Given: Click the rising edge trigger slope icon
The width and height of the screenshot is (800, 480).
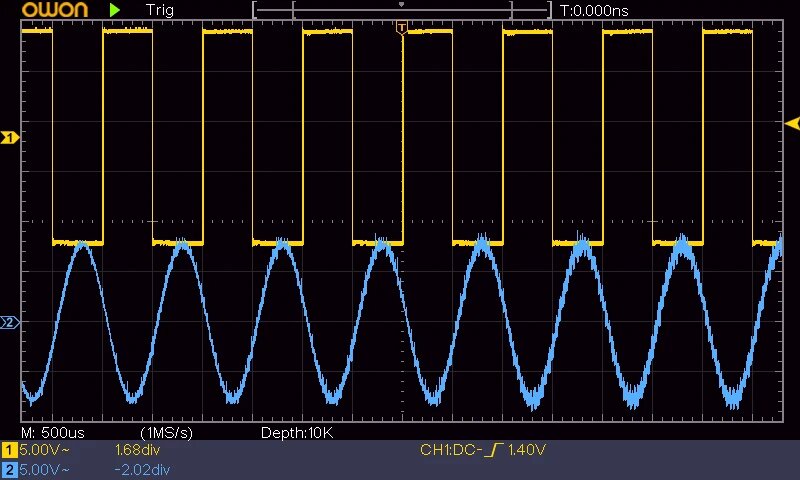Looking at the screenshot, I should [x=493, y=450].
